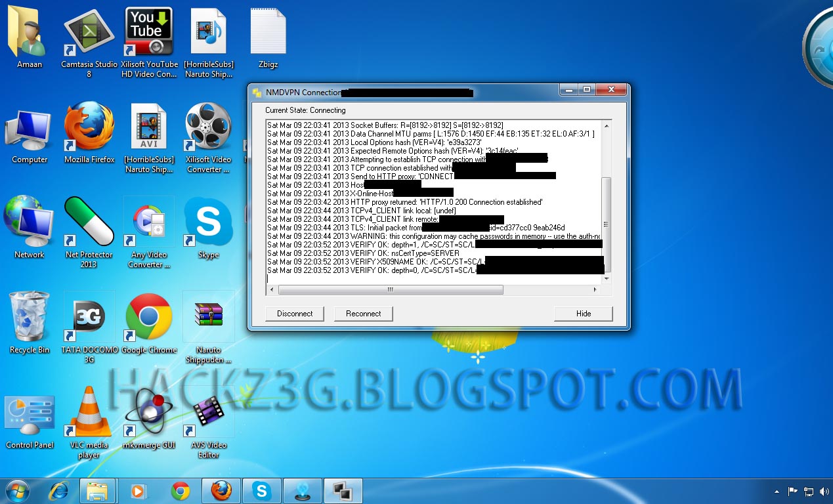This screenshot has height=504, width=833.
Task: Click the NMDVPN Connection title bar icon
Action: (x=257, y=92)
